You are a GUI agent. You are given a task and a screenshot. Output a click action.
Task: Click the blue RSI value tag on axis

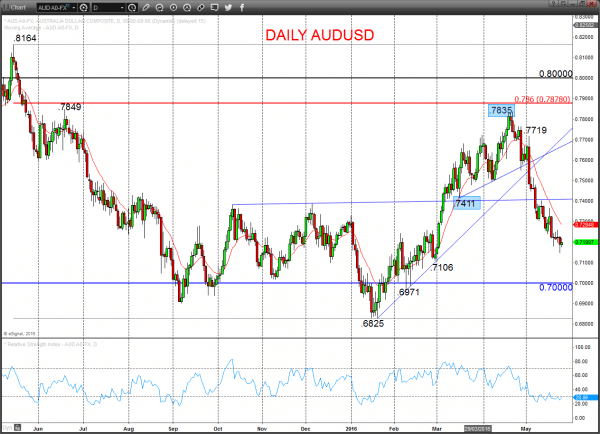click(586, 397)
